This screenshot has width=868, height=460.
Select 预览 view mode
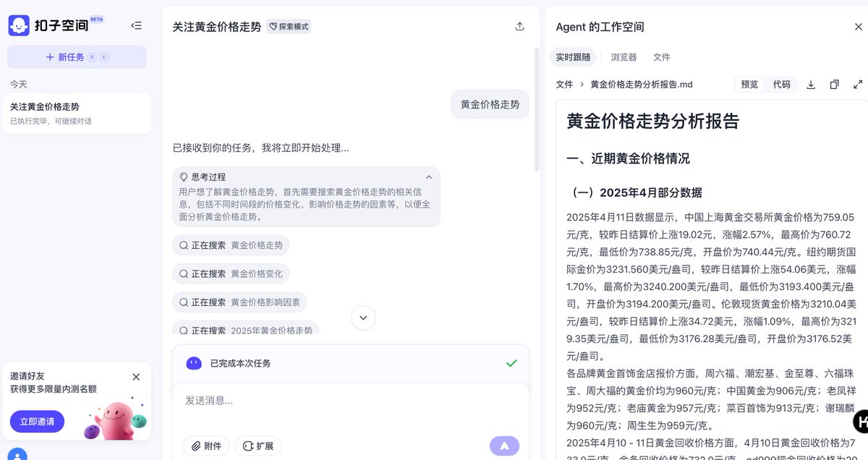point(749,85)
